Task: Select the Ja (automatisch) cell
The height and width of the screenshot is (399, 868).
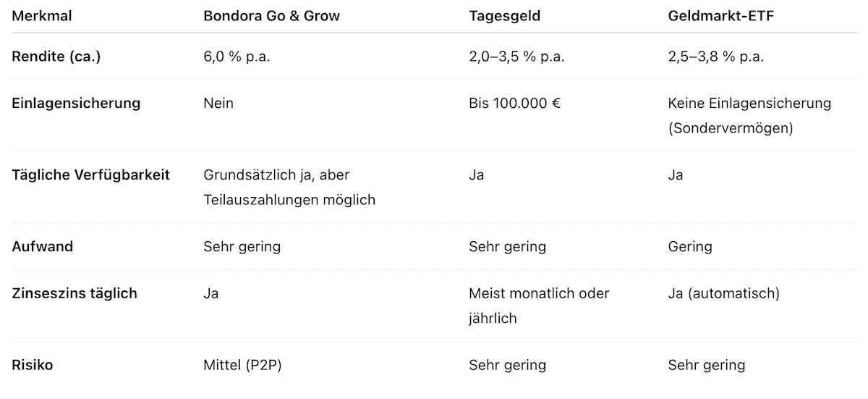Action: tap(723, 293)
